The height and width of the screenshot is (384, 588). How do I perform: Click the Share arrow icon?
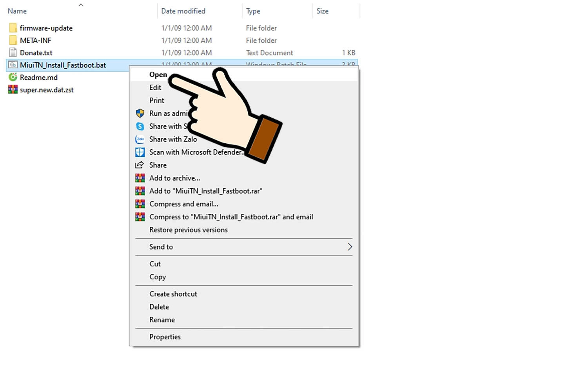[x=140, y=165]
